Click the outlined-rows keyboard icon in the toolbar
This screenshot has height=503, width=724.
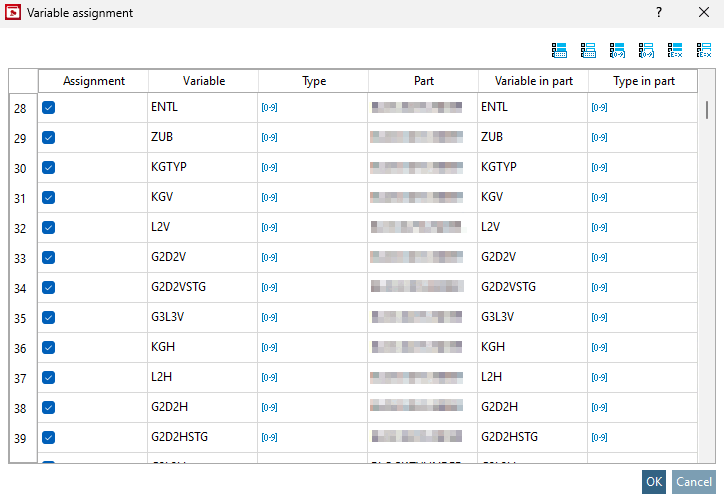tap(588, 49)
